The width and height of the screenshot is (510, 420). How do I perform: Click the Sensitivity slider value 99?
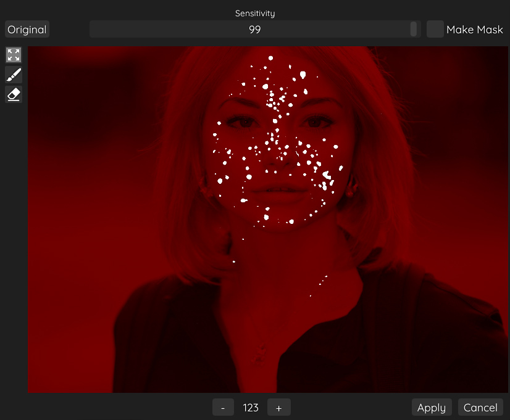pyautogui.click(x=254, y=29)
